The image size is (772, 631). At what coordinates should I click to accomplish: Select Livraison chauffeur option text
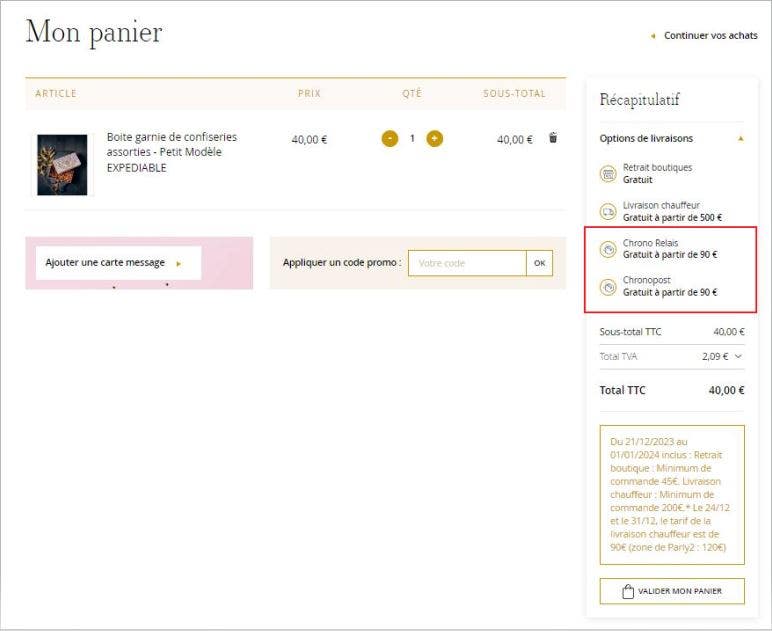pos(661,205)
